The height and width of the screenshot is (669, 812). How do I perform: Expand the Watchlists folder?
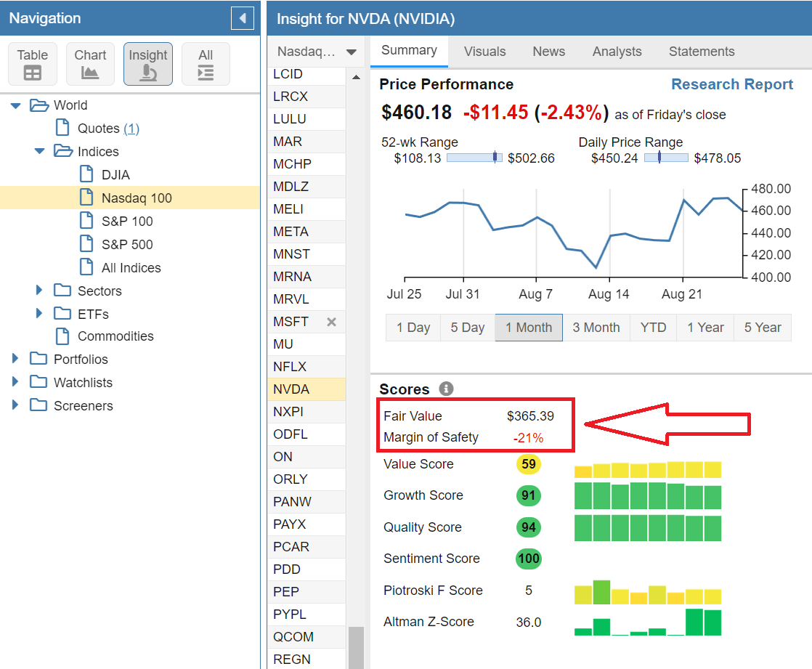15,381
